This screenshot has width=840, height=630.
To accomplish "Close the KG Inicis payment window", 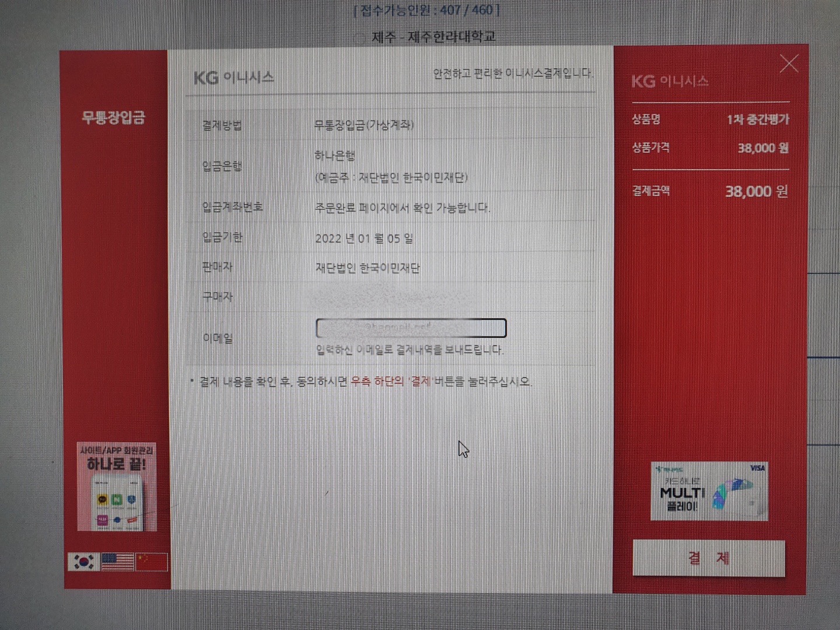I will point(789,64).
